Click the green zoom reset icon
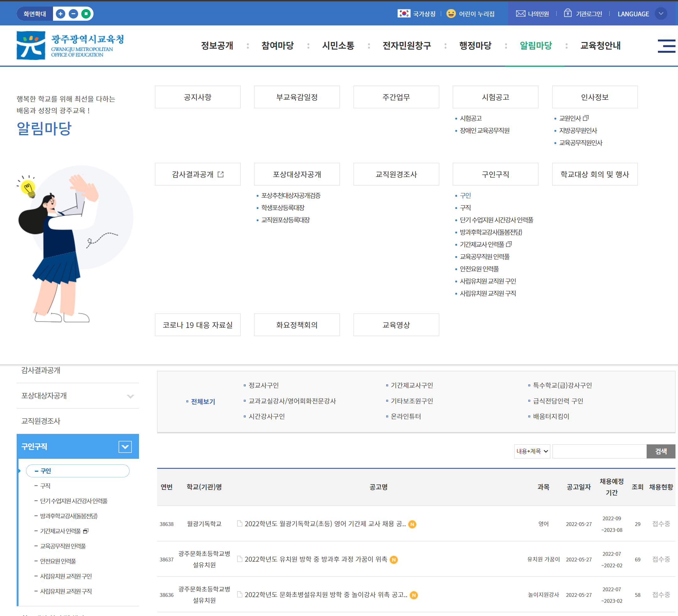Screen dimensions: 678x616 coord(86,14)
